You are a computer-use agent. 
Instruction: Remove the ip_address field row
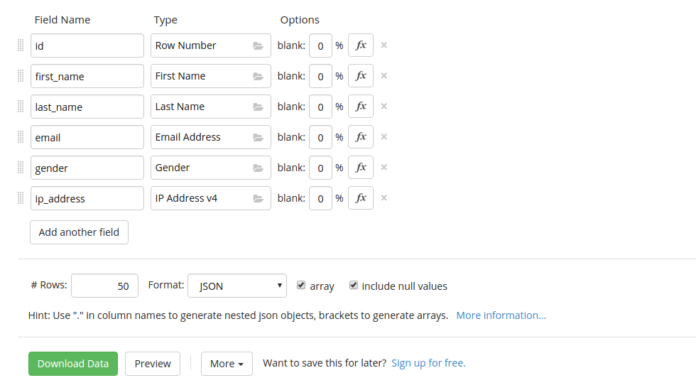(384, 198)
